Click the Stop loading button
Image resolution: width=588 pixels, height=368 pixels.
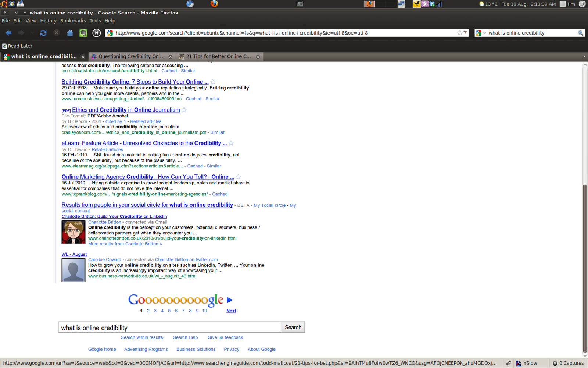pos(57,33)
